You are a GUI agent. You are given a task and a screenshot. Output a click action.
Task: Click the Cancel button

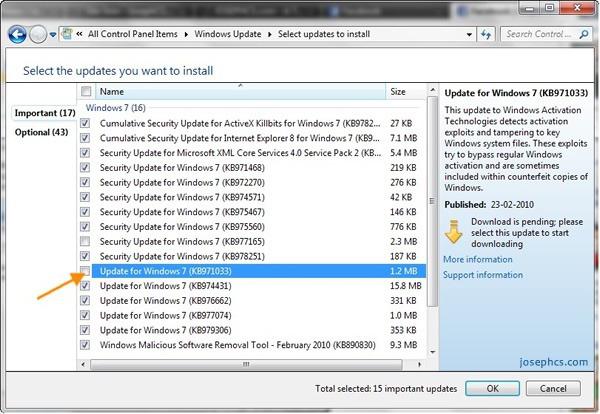click(x=553, y=389)
